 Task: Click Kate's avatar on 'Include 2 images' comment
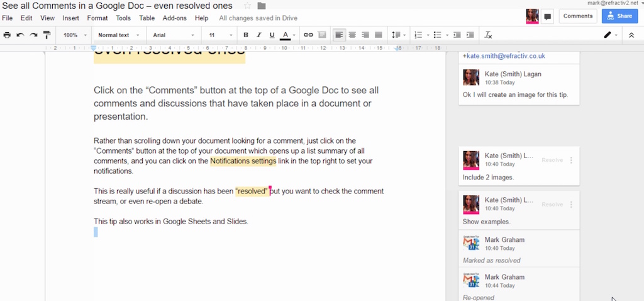pyautogui.click(x=471, y=160)
